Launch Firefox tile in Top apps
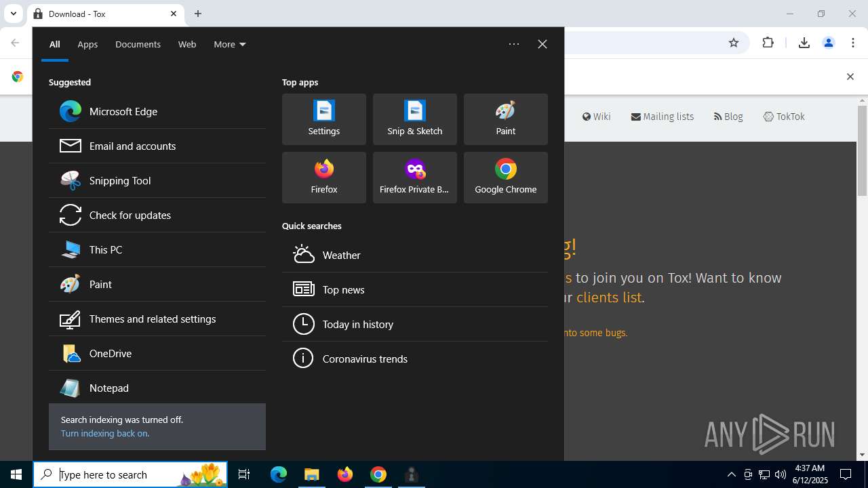 click(x=324, y=178)
